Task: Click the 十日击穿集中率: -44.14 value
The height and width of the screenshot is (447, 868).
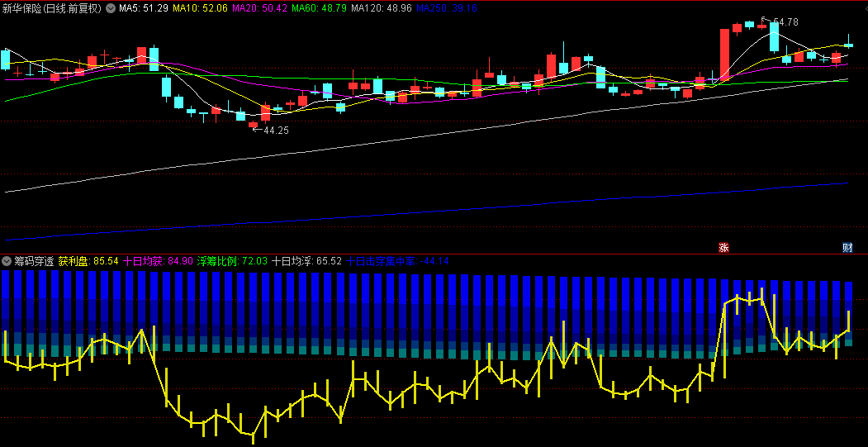Action: pyautogui.click(x=397, y=261)
